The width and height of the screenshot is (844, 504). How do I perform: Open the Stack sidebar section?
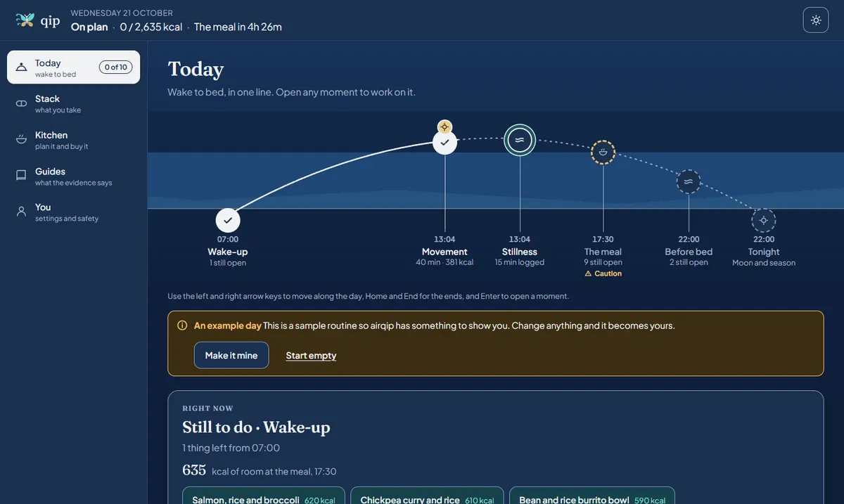pyautogui.click(x=74, y=104)
